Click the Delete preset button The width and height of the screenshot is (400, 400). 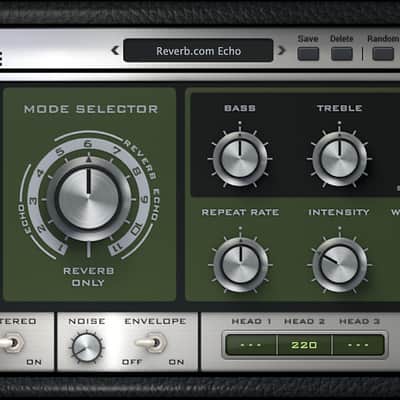coord(342,54)
